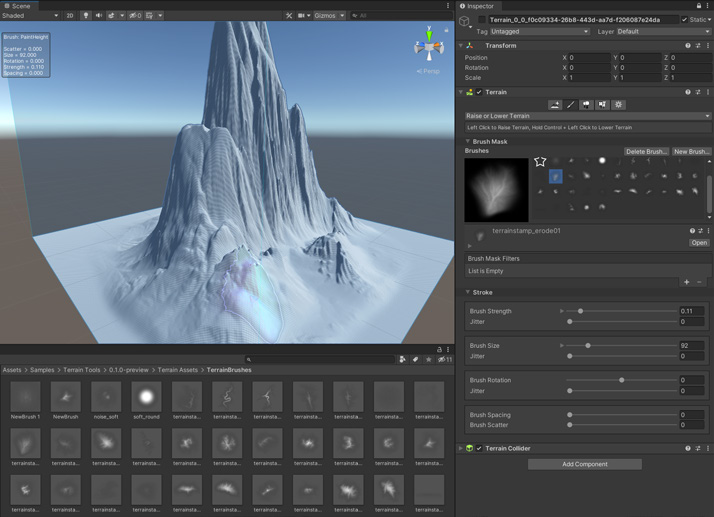Collapse the Brush Mask section
714x517 pixels.
click(x=467, y=141)
